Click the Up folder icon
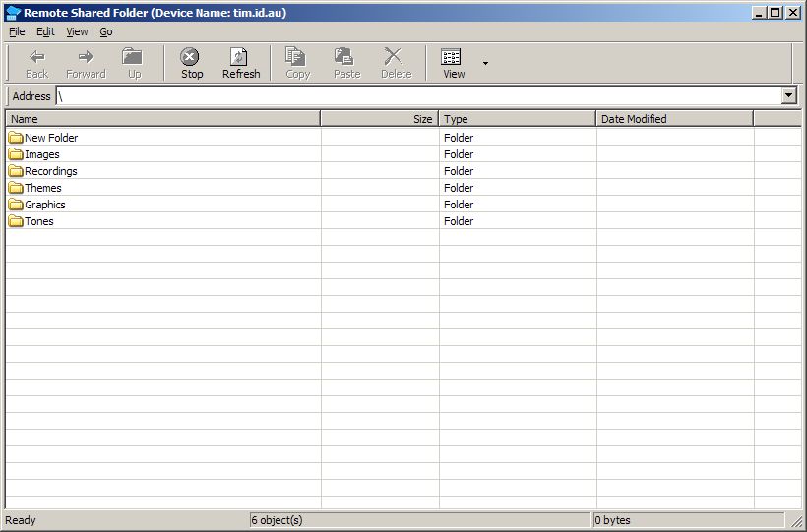807x532 pixels. click(133, 57)
